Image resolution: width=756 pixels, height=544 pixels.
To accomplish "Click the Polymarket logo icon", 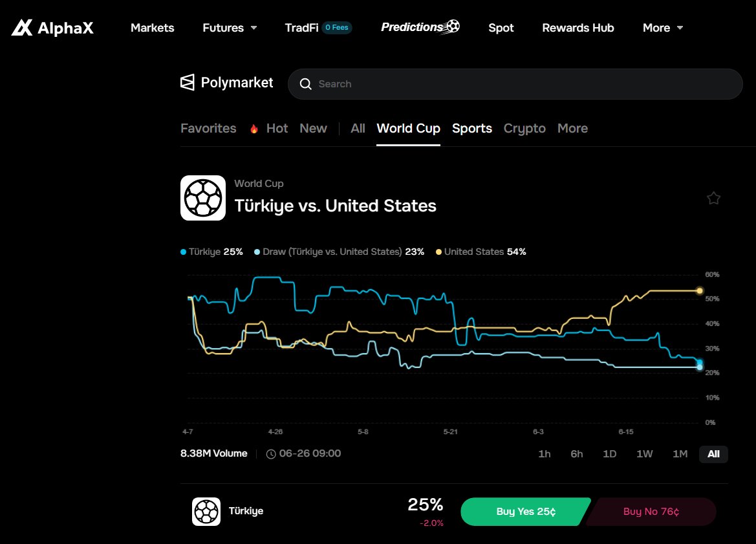I will 188,82.
